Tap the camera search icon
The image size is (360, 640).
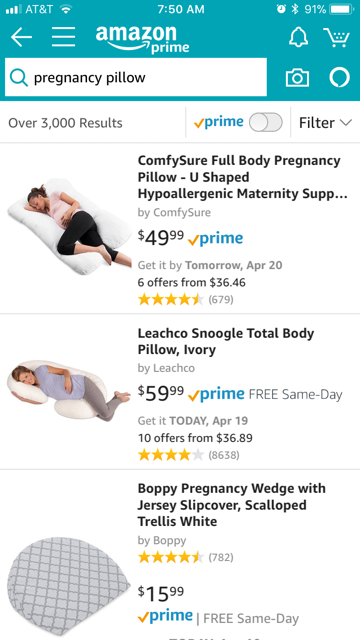coord(297,78)
